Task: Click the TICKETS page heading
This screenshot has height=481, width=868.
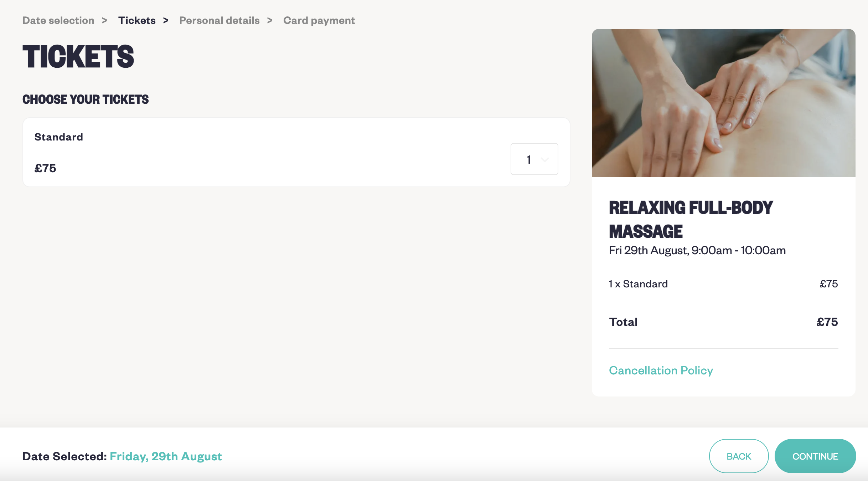Action: (x=78, y=56)
